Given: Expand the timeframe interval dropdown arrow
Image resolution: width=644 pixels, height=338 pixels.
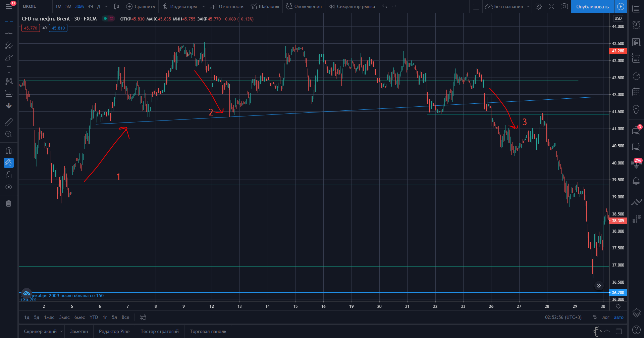Looking at the screenshot, I should (x=106, y=6).
